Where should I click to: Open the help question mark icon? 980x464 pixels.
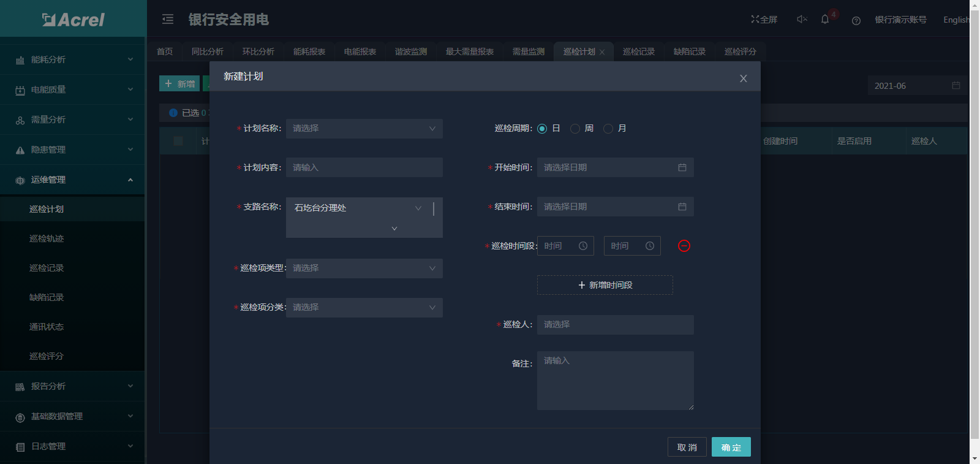(x=856, y=21)
